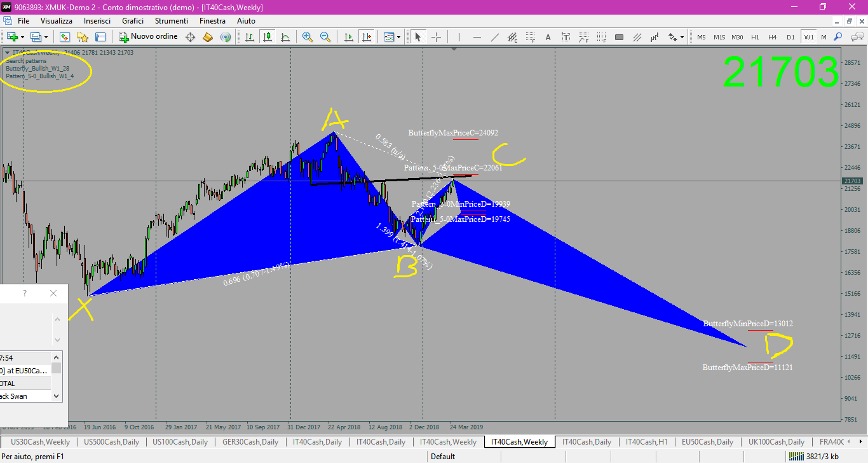Select the equidistant channel tool
The width and height of the screenshot is (868, 463).
(512, 37)
